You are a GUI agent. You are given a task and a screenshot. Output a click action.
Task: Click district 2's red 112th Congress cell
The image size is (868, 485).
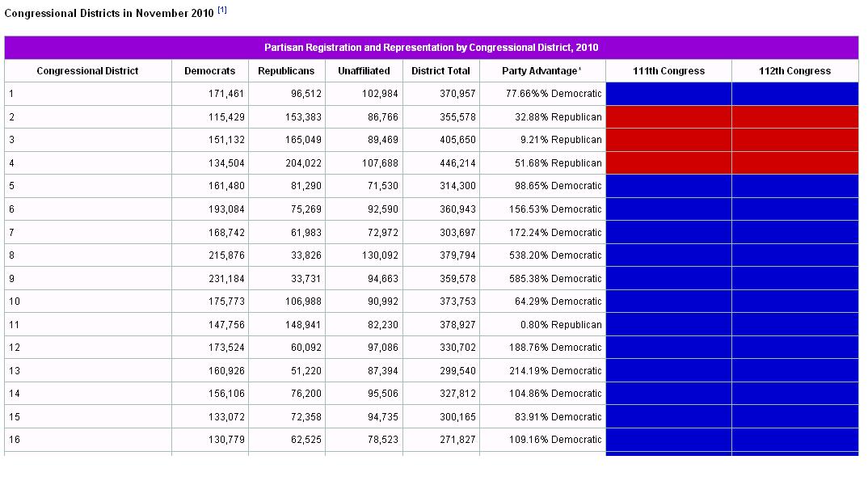click(794, 117)
